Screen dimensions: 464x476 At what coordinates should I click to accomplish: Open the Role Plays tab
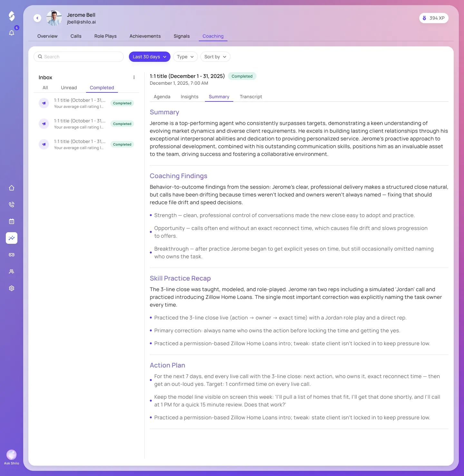pos(105,36)
